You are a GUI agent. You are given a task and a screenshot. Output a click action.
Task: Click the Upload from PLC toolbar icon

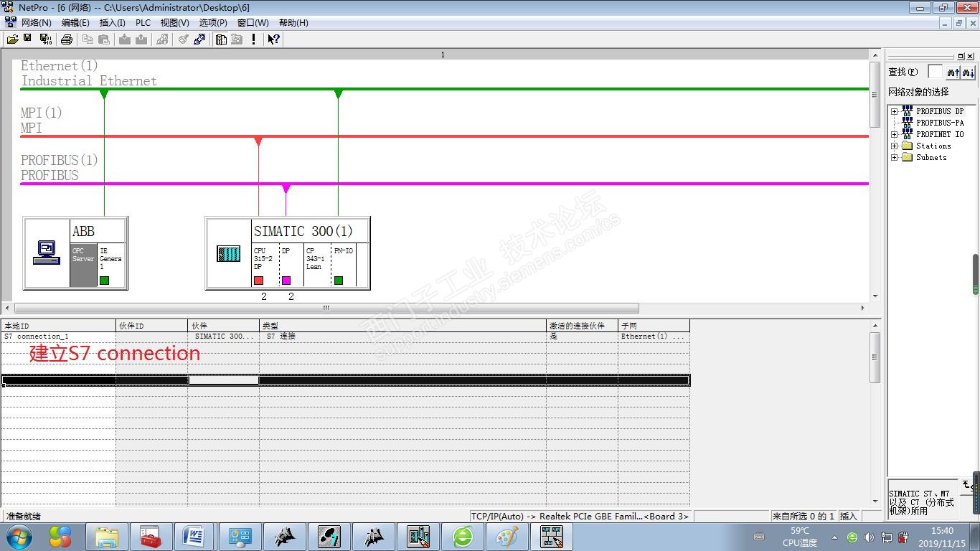click(141, 39)
